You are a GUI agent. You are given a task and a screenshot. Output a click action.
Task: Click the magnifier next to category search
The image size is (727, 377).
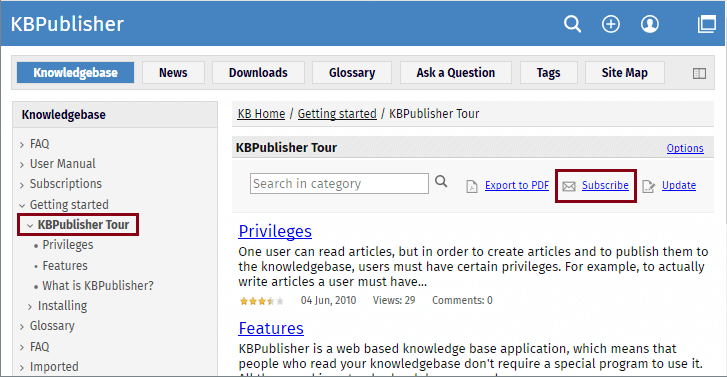[x=441, y=181]
